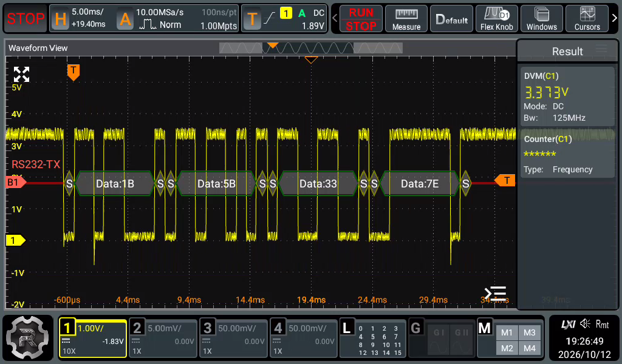Image resolution: width=622 pixels, height=364 pixels.
Task: Click the orange trigger level marker at right
Action: [x=505, y=181]
